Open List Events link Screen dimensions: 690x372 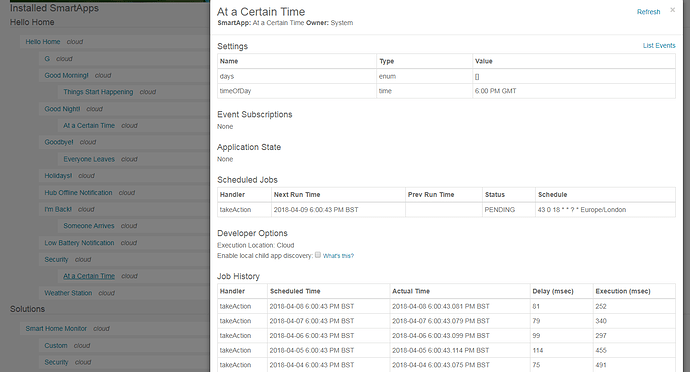659,45
